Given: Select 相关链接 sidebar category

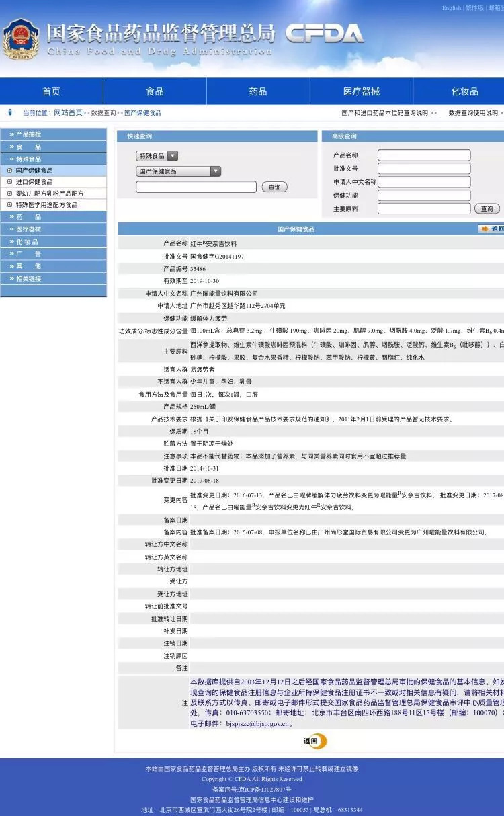Looking at the screenshot, I should click(x=53, y=278).
